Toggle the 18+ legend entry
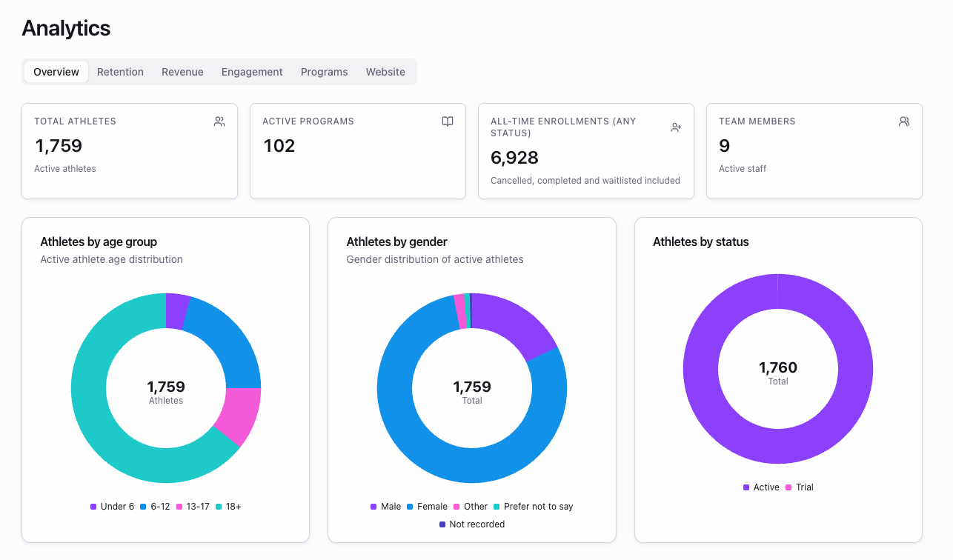 [228, 507]
